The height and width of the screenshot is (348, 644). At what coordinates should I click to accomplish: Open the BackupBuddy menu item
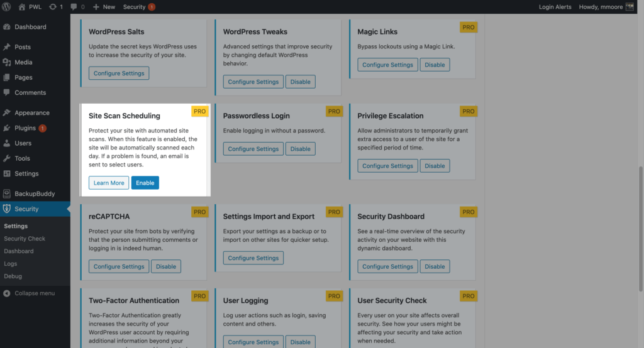point(35,193)
